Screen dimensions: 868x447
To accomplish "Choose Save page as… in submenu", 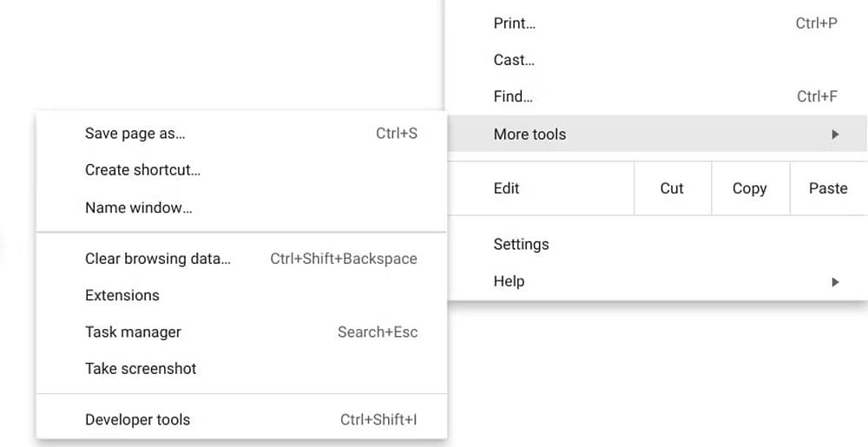I will coord(241,134).
